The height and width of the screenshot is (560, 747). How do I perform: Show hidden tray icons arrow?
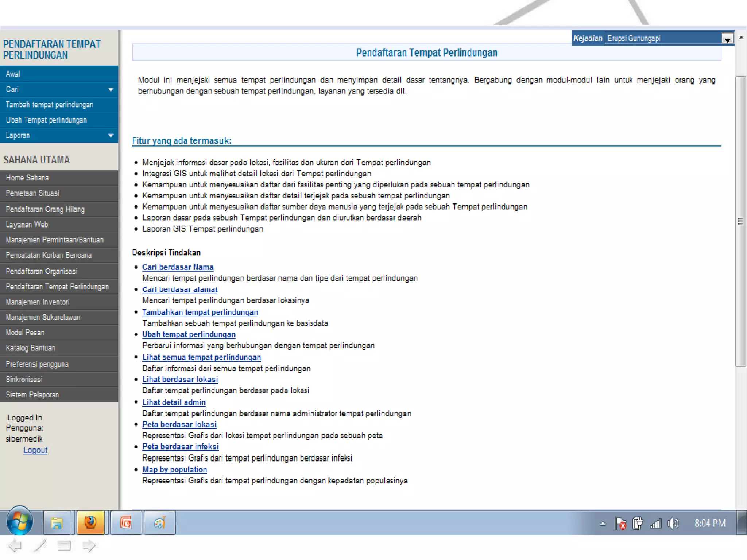coord(603,524)
